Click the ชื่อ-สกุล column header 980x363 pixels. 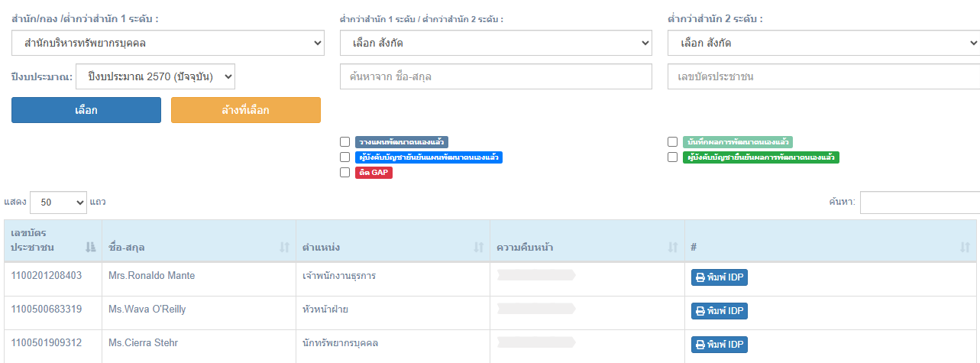[199, 240]
